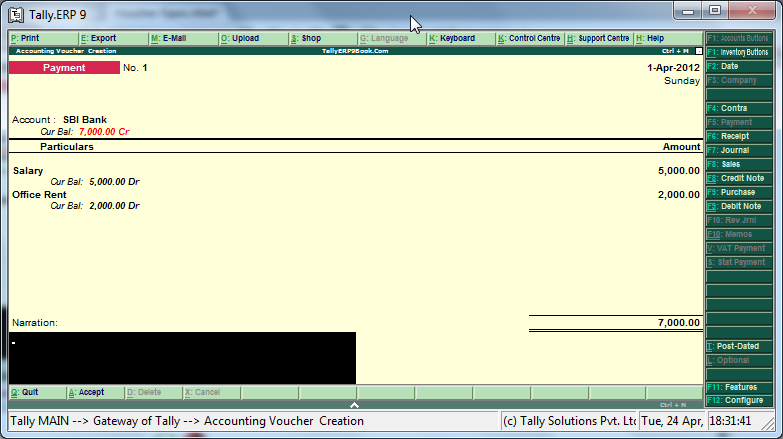This screenshot has width=783, height=439.
Task: Open the Keyboard menu
Action: click(461, 38)
